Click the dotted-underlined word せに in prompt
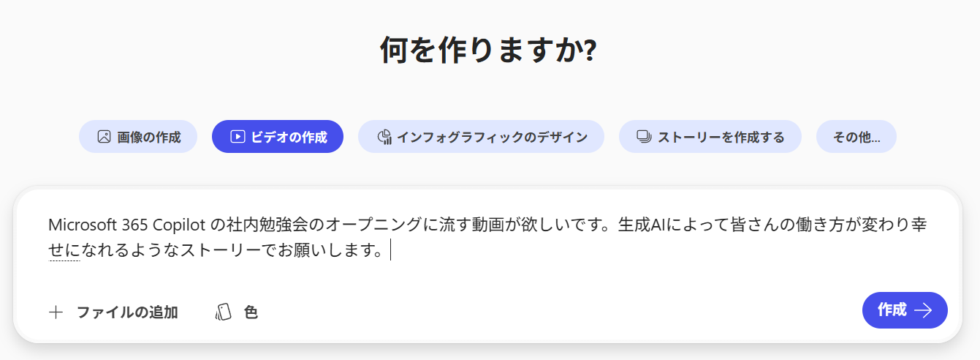Viewport: 980px width, 360px height. click(x=64, y=251)
